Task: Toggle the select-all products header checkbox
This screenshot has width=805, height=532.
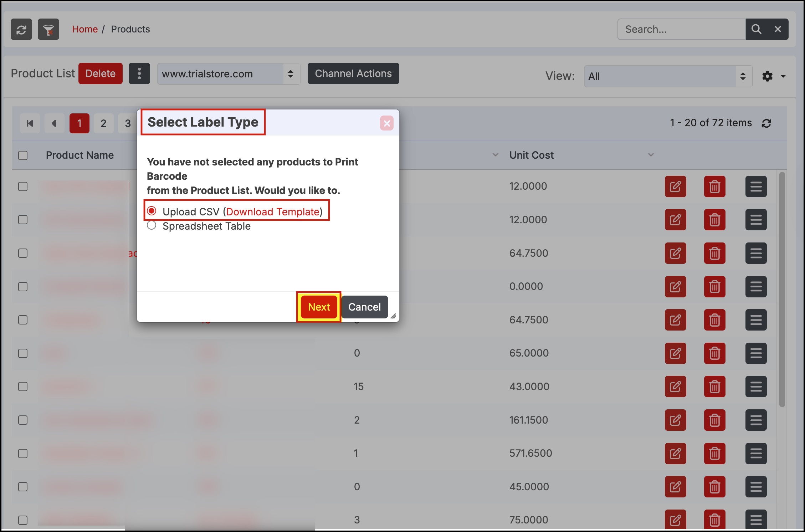Action: [x=23, y=155]
